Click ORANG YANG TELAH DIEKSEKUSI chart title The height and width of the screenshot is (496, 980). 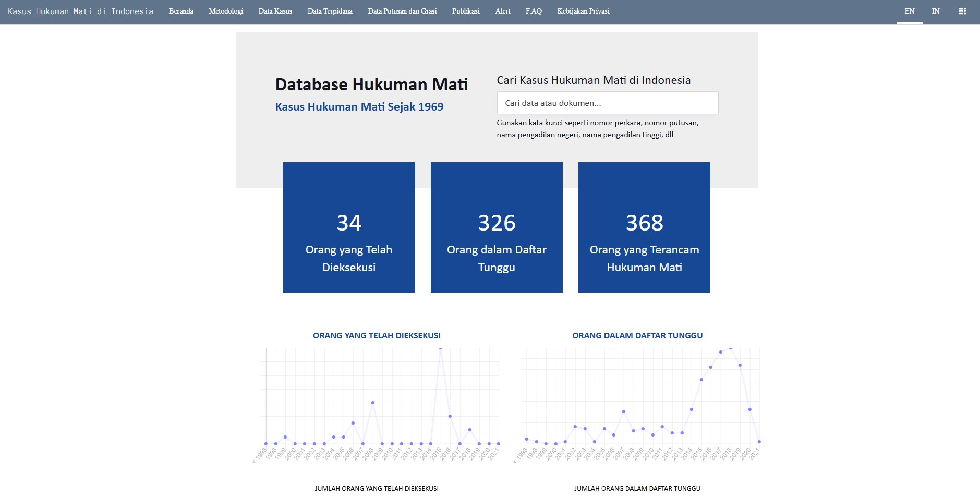pyautogui.click(x=377, y=336)
